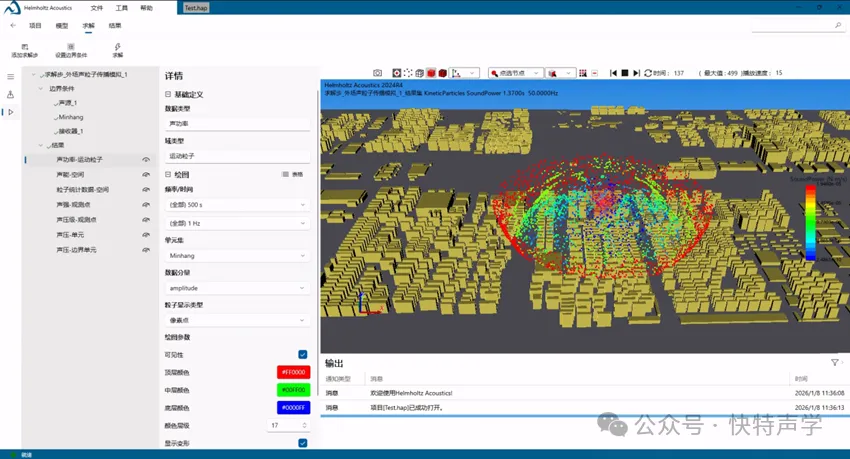The width and height of the screenshot is (850, 459).
Task: Toggle visibility of 声能-空间 result
Action: pyautogui.click(x=146, y=174)
